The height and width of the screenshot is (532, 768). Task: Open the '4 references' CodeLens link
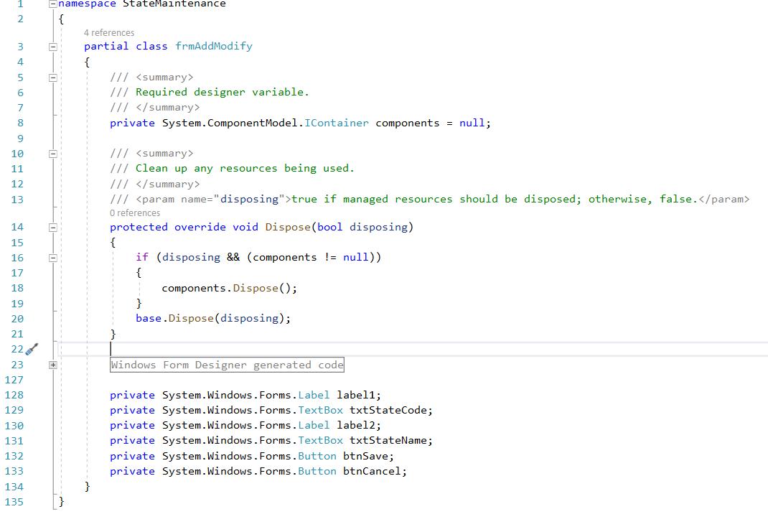tap(108, 33)
